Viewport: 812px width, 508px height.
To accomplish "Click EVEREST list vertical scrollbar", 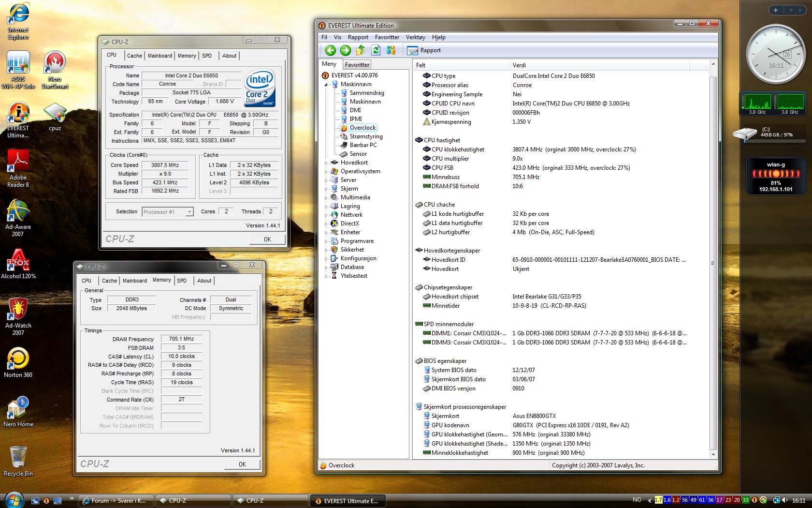I will point(713,259).
